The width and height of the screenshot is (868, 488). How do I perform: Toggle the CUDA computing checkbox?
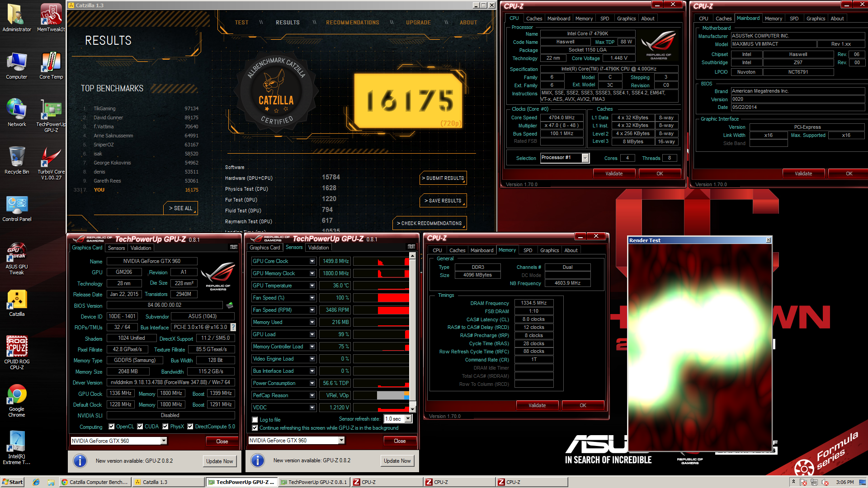point(140,427)
